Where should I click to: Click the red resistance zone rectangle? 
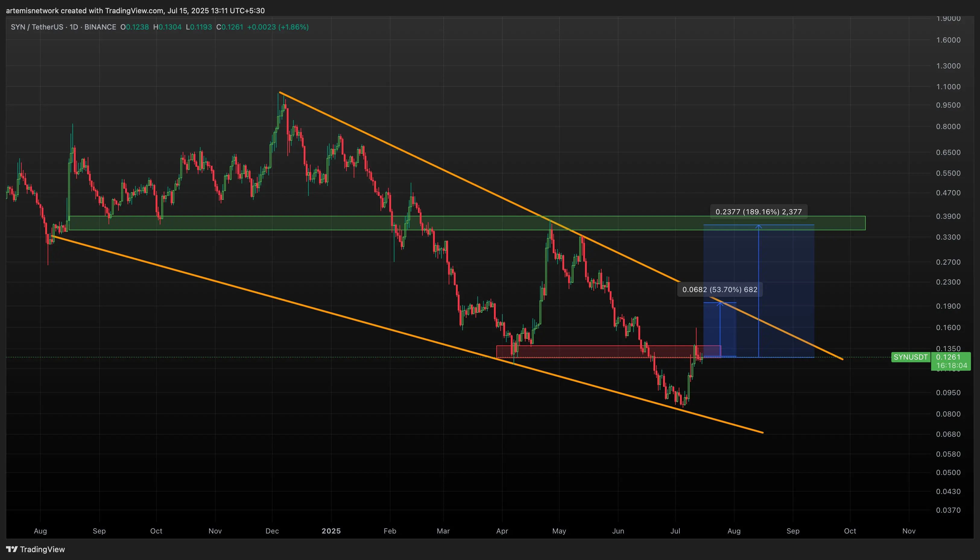click(608, 352)
